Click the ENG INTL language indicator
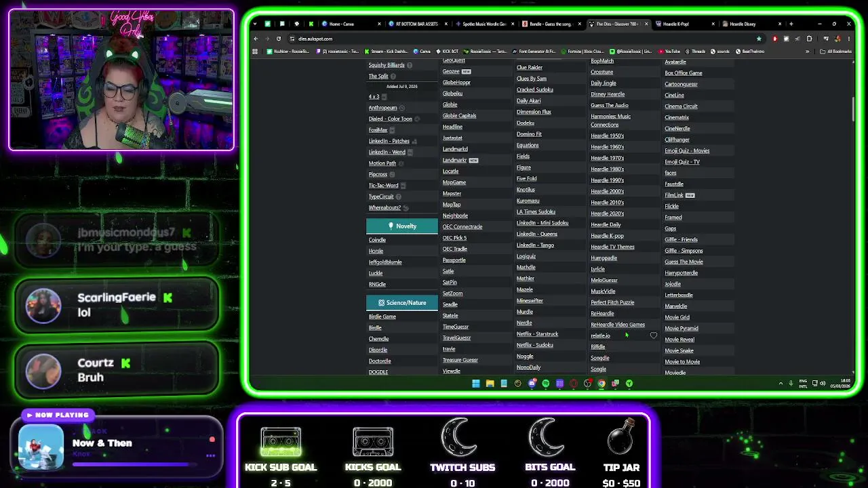 (x=804, y=383)
